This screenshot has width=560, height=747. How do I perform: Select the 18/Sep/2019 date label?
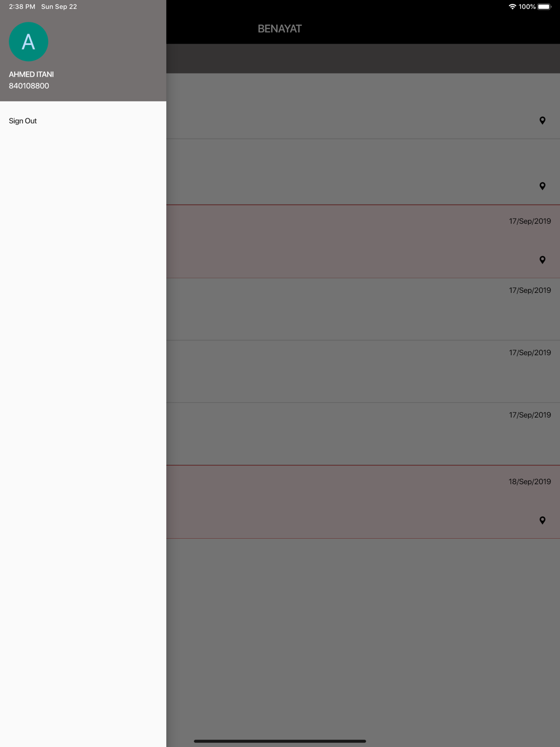(x=530, y=482)
